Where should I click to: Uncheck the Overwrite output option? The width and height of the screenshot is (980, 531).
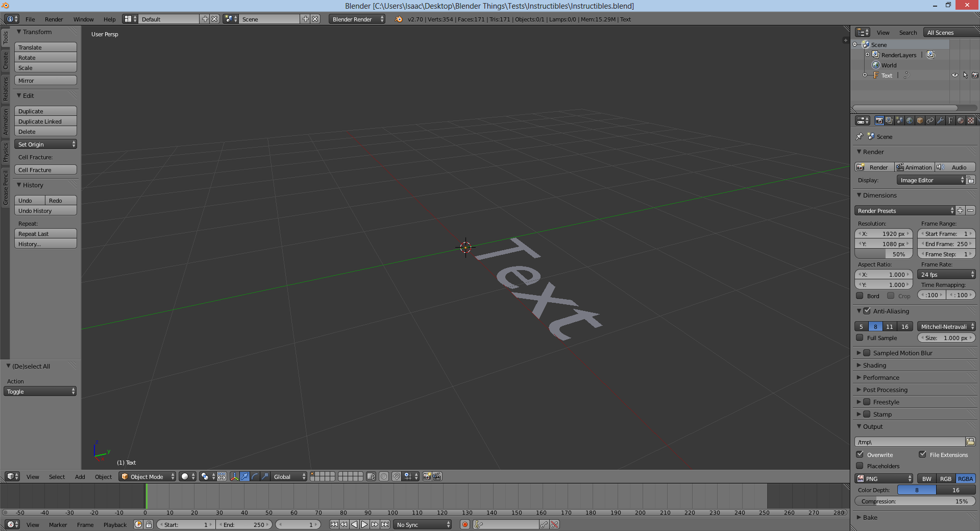860,455
